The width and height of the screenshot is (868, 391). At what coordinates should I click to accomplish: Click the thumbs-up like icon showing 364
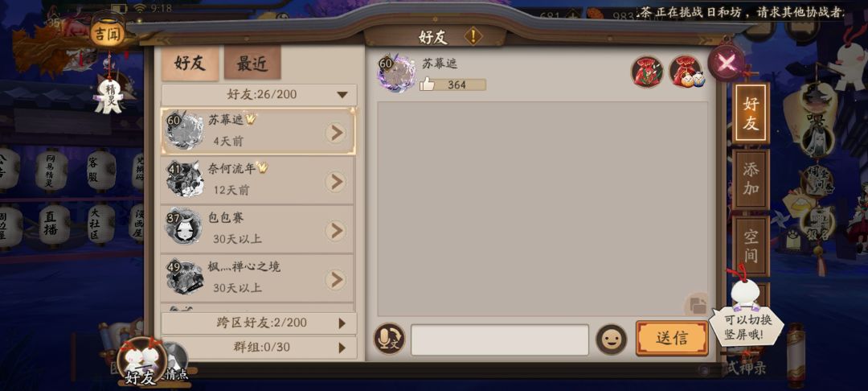click(x=427, y=84)
